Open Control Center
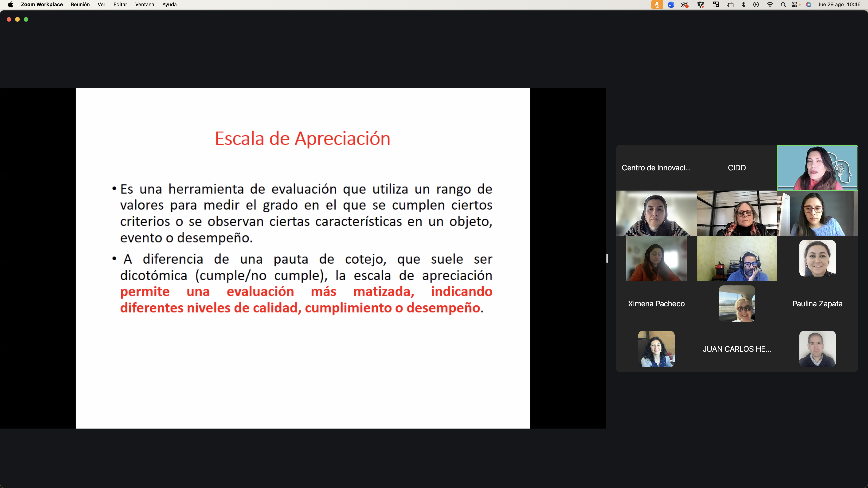868x488 pixels. pos(795,4)
